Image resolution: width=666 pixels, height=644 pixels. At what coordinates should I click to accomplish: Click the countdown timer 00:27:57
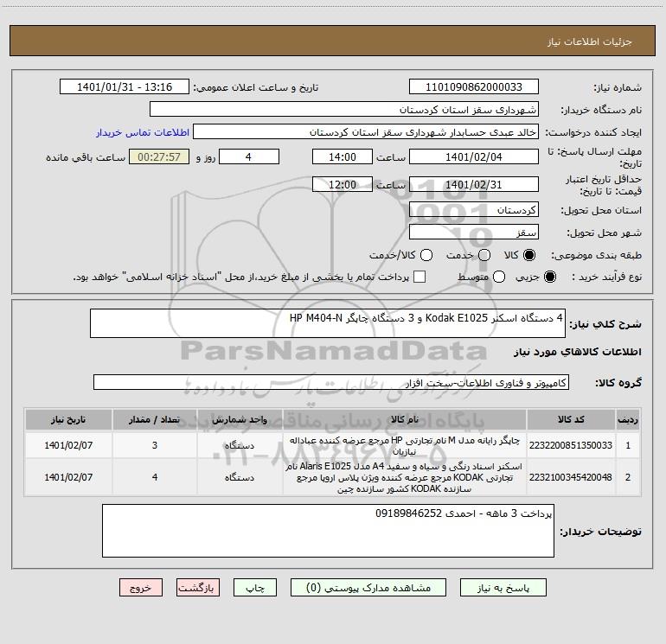click(159, 156)
